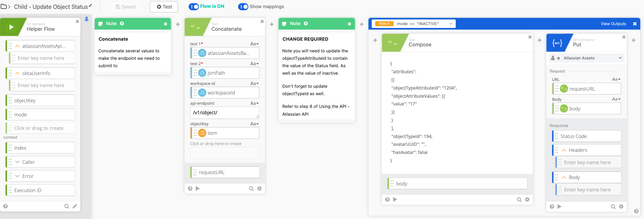Click search icon on Compose card
The height and width of the screenshot is (219, 644).
(x=519, y=200)
